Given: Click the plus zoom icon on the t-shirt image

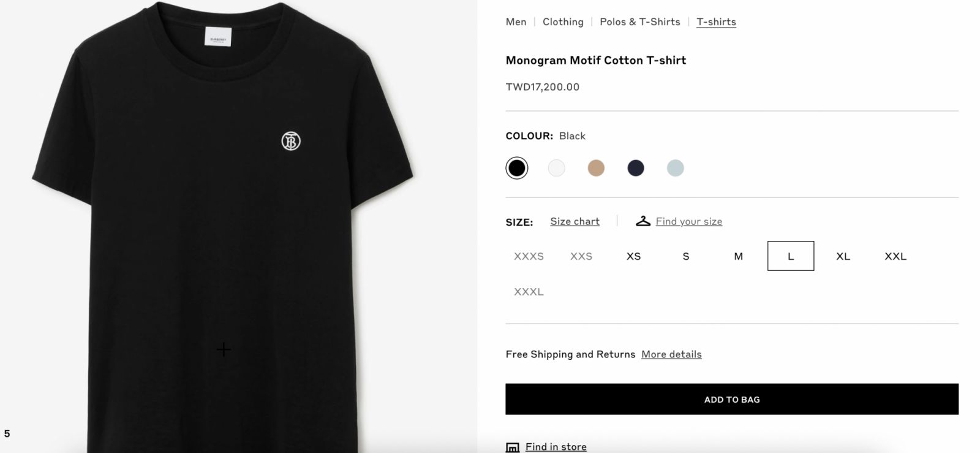Looking at the screenshot, I should [224, 349].
